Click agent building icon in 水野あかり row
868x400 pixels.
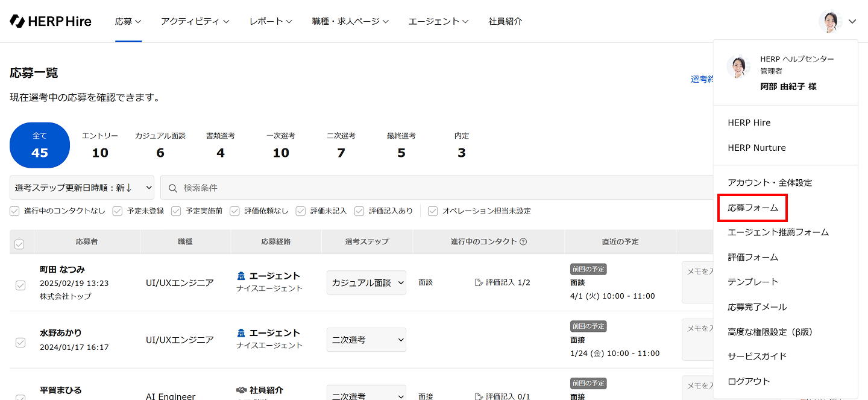242,333
